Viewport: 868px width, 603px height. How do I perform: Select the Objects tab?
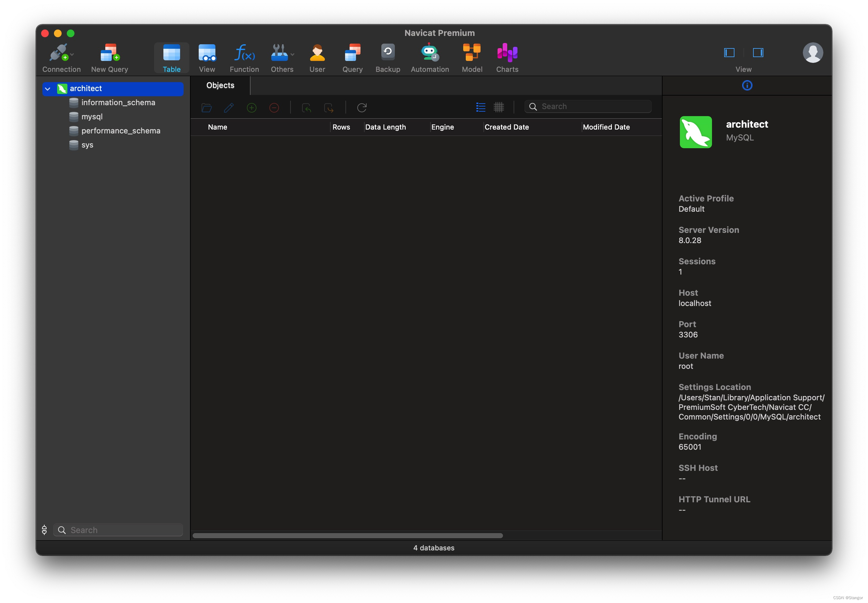point(220,85)
